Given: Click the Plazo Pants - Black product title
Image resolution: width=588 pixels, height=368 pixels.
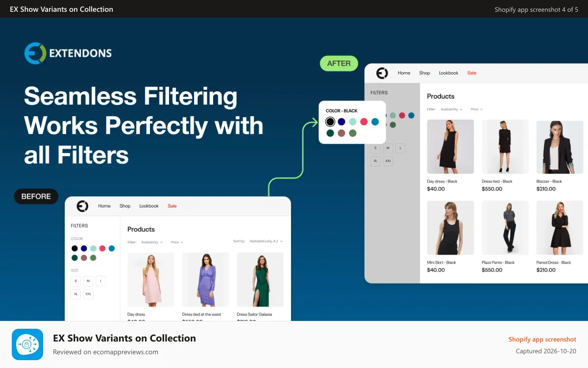Looking at the screenshot, I should tap(498, 263).
